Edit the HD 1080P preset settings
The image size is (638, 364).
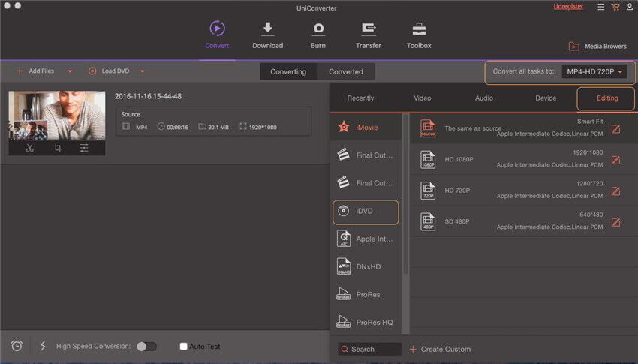pyautogui.click(x=615, y=161)
